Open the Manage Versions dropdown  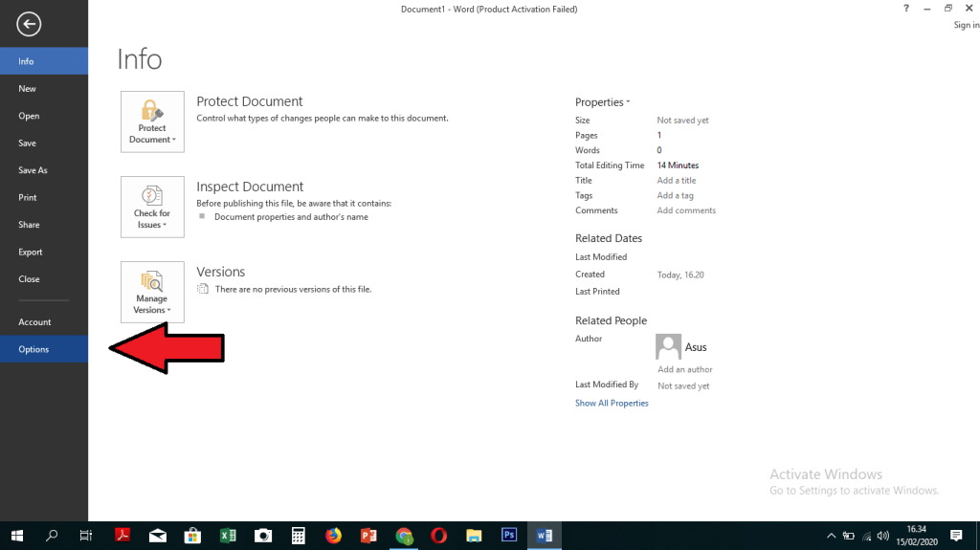point(152,292)
